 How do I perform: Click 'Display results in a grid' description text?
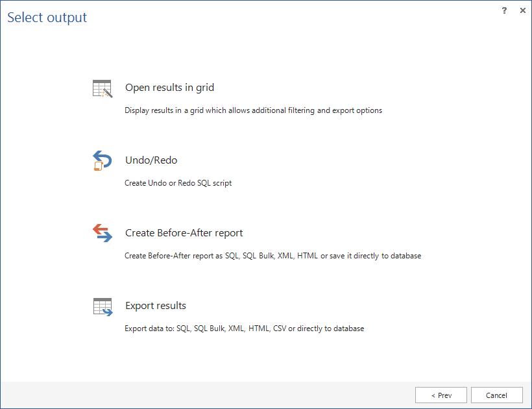[254, 110]
